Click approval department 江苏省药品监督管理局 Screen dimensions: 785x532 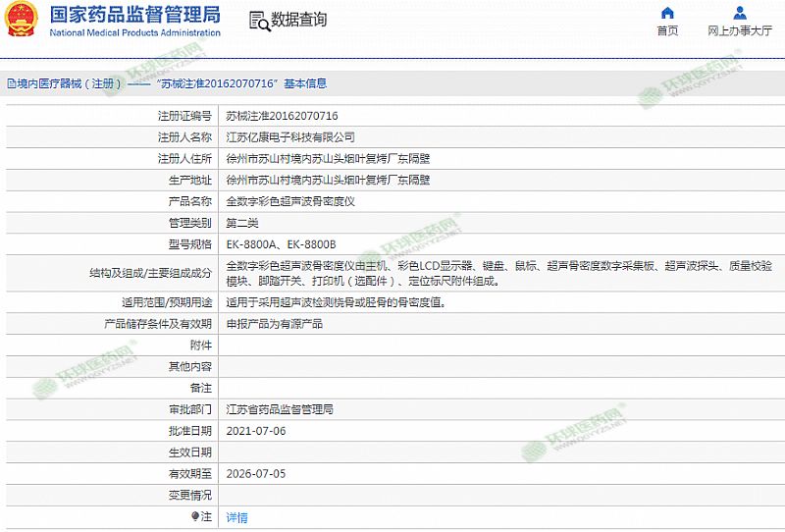[x=280, y=409]
